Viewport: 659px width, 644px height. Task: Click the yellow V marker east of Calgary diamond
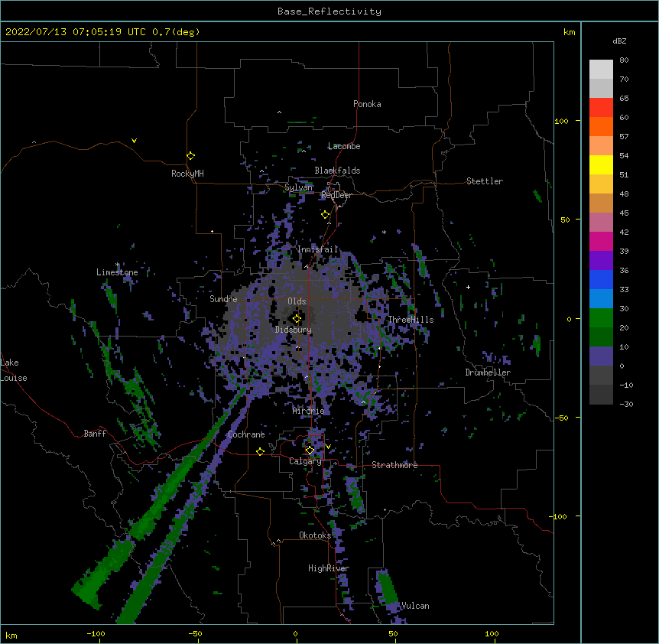(328, 447)
